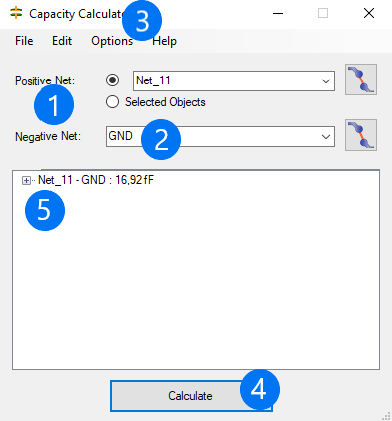Expand the Net_11 - GND result node

(26, 181)
